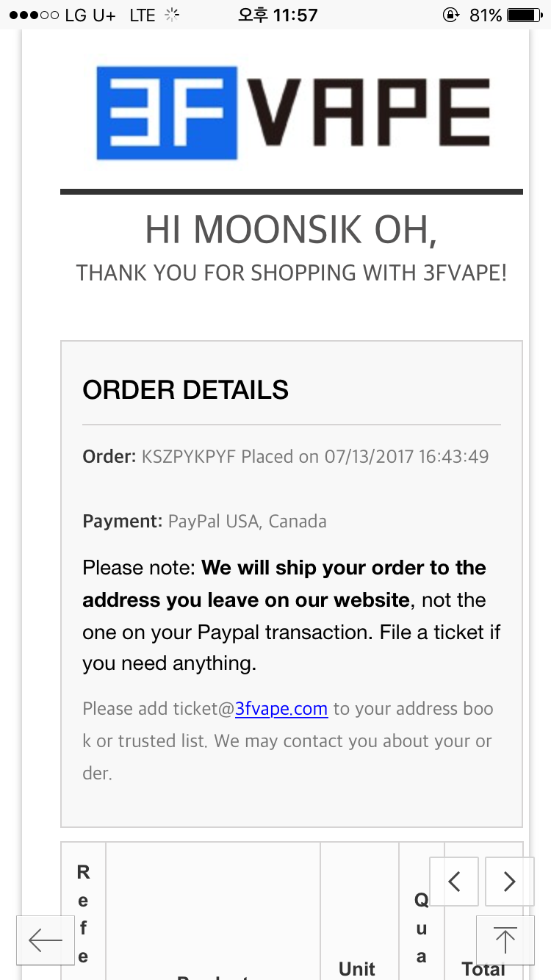551x980 pixels.
Task: Jump to top with the up-arrow button
Action: pyautogui.click(x=505, y=940)
